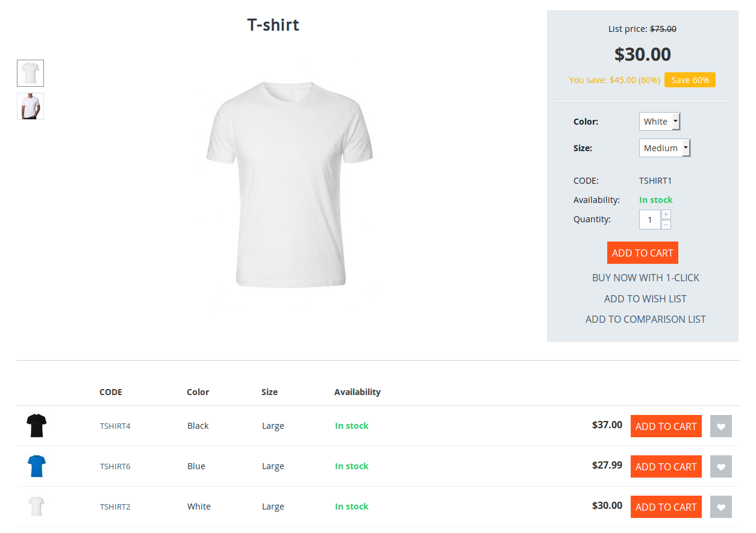Open the Size dropdown
This screenshot has width=756, height=533.
pos(664,148)
